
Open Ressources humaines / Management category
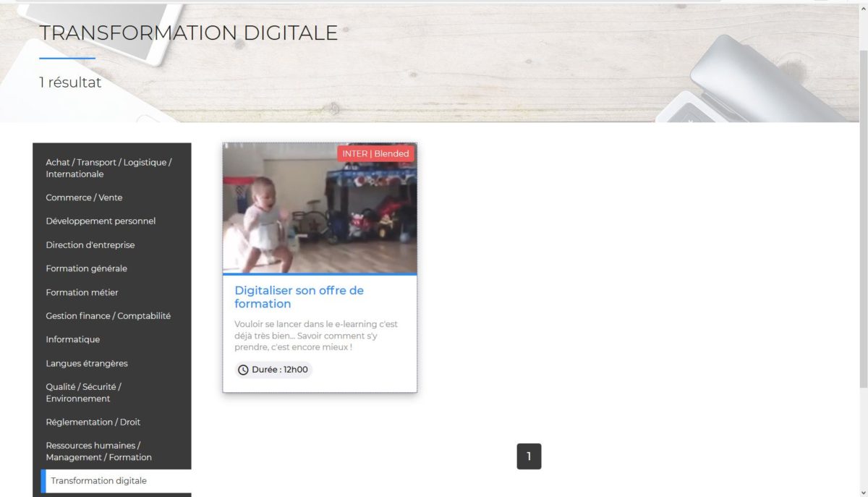coord(98,451)
